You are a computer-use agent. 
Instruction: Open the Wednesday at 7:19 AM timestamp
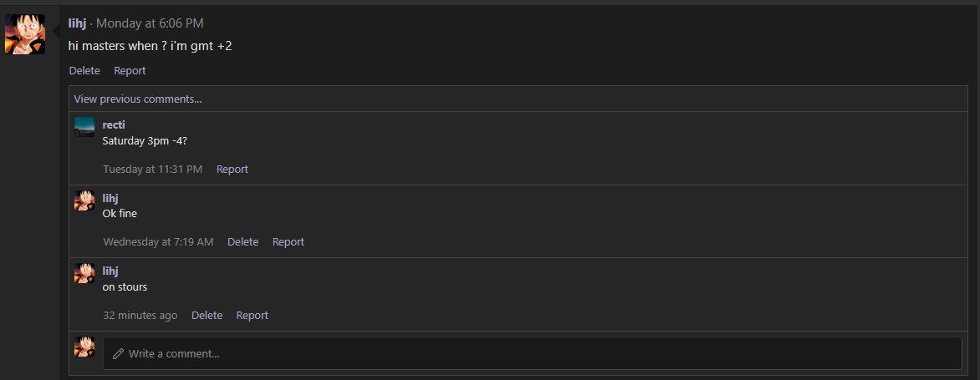[x=158, y=242]
